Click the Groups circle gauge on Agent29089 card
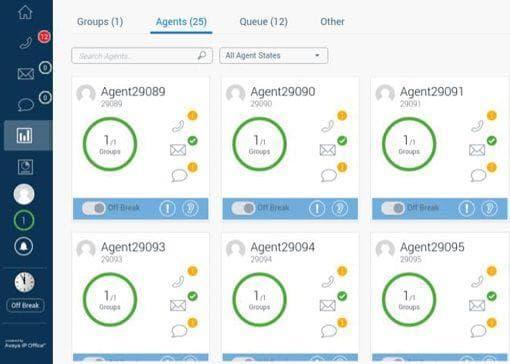The width and height of the screenshot is (510, 364). coord(110,144)
